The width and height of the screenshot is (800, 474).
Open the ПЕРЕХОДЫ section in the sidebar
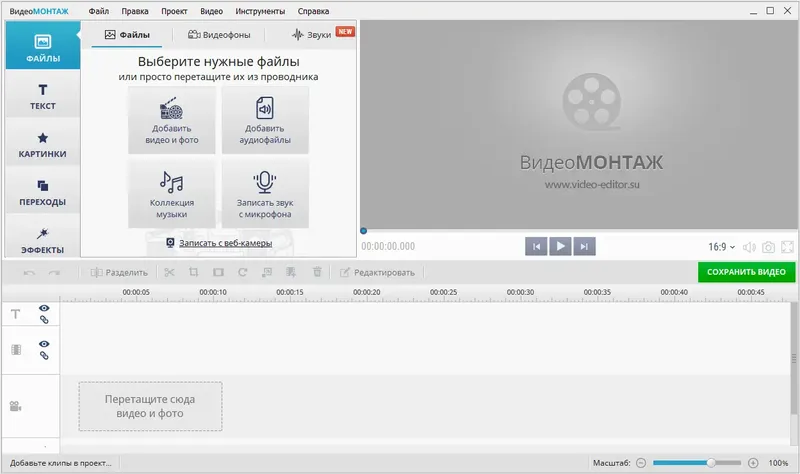pyautogui.click(x=43, y=192)
